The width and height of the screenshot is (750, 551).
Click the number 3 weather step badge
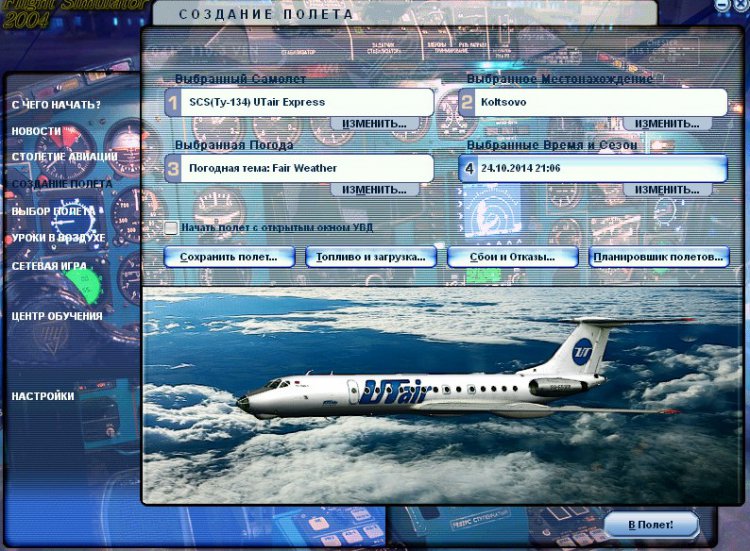172,168
